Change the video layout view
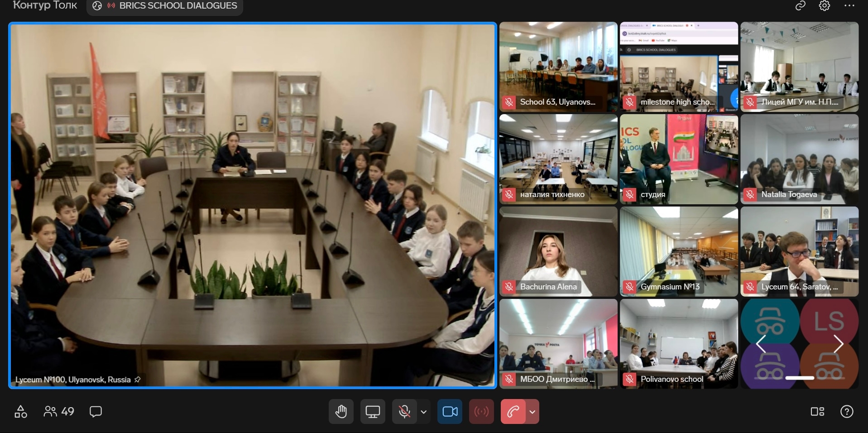The image size is (868, 433). point(817,412)
